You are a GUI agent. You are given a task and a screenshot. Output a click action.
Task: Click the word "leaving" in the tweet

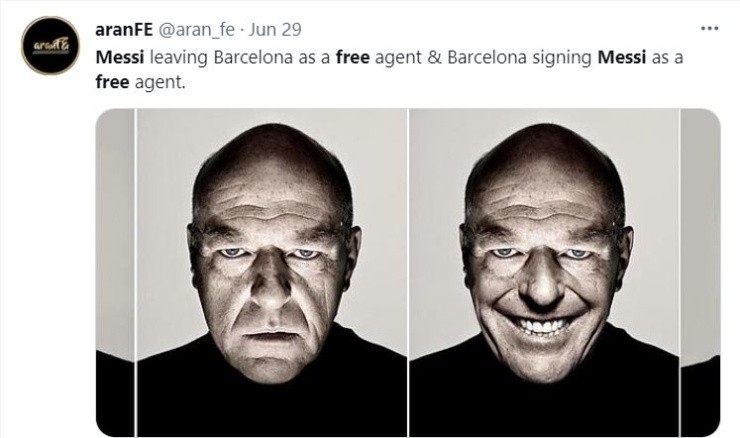177,57
